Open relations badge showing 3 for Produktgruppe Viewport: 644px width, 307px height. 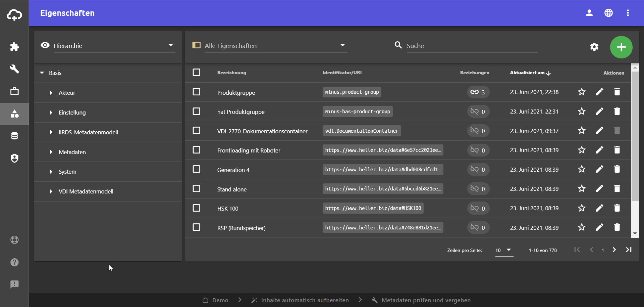(x=478, y=92)
